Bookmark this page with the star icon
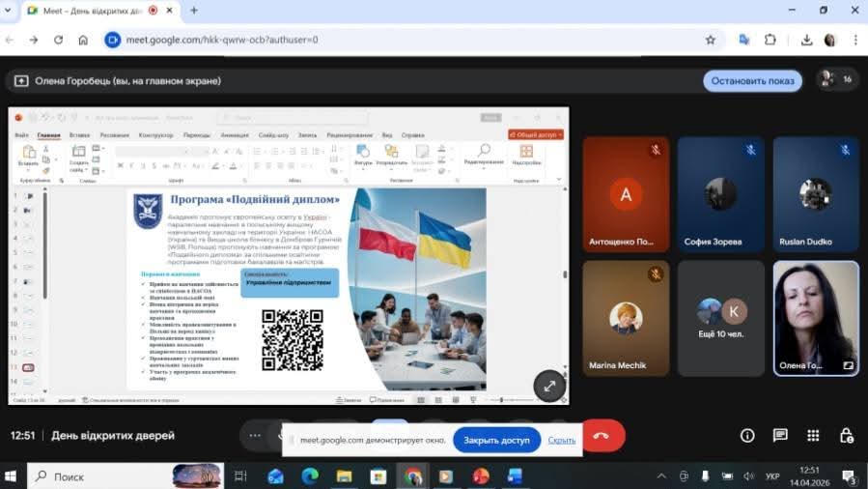Screen dimensions: 868x489 coord(711,40)
